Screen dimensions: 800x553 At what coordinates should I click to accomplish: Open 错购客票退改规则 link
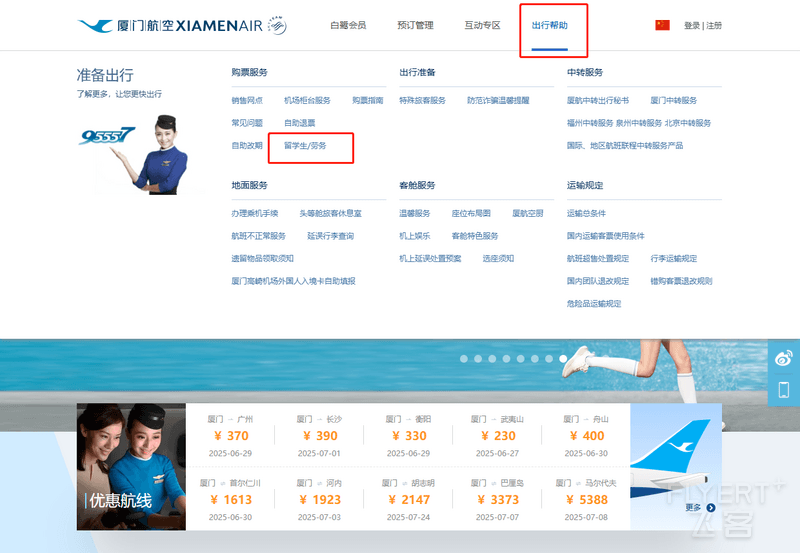[681, 281]
